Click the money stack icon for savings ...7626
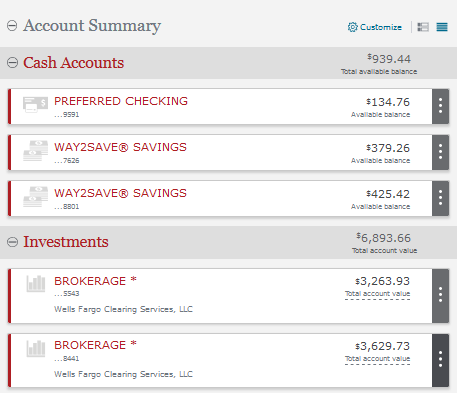457x393 pixels. [35, 151]
